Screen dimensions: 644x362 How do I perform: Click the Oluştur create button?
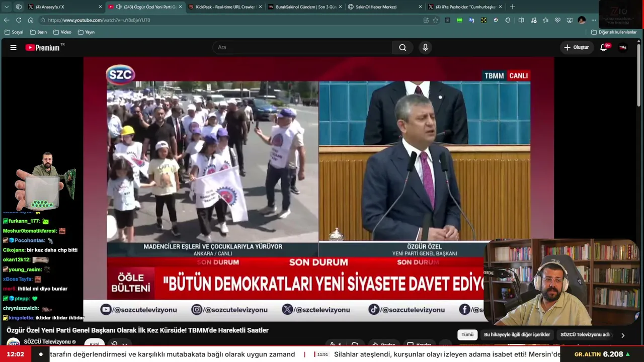576,47
